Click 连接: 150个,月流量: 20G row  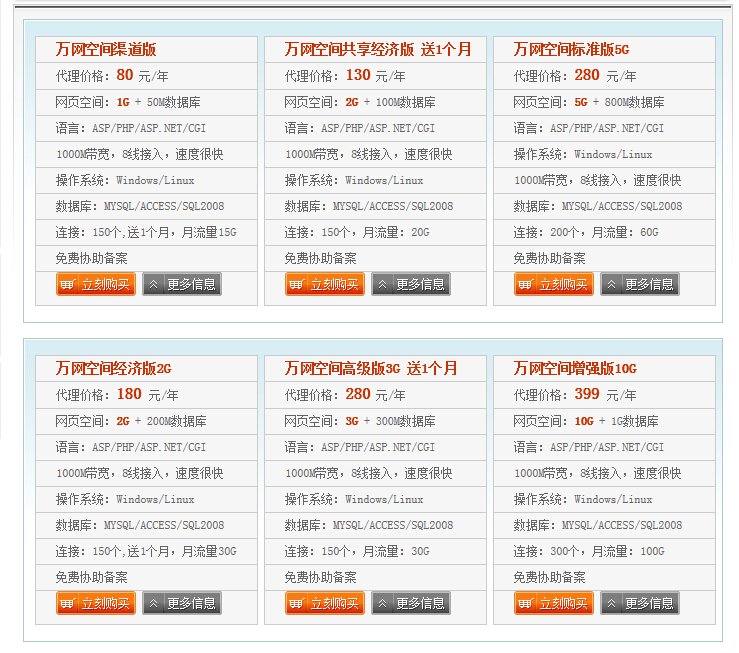pyautogui.click(x=376, y=232)
